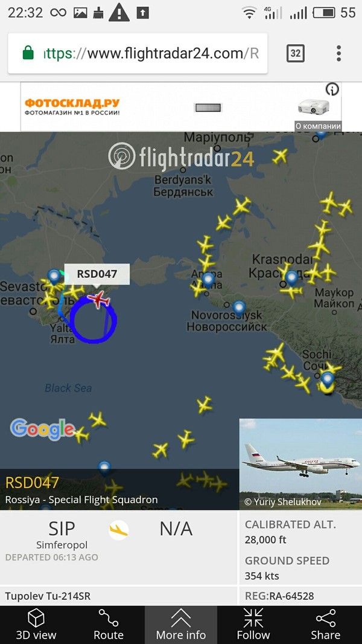Select the REG:RA-64528 registration field
This screenshot has height=644, width=362.
click(279, 596)
